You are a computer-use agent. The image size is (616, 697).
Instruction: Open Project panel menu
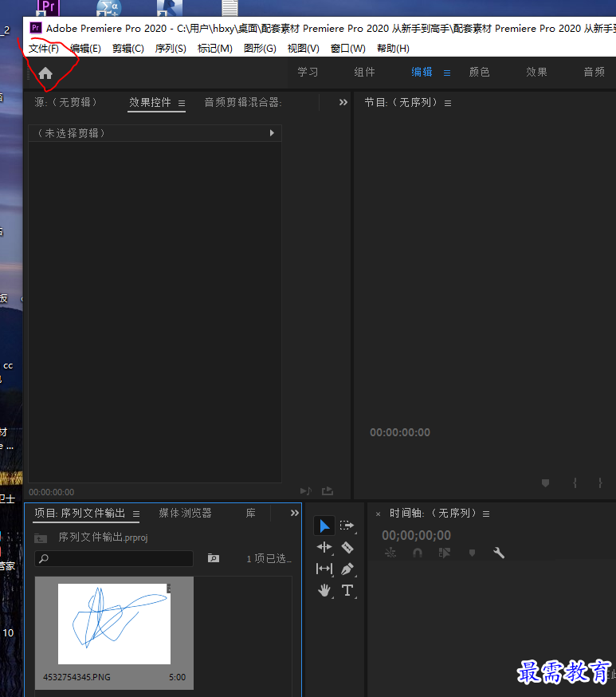[x=136, y=514]
